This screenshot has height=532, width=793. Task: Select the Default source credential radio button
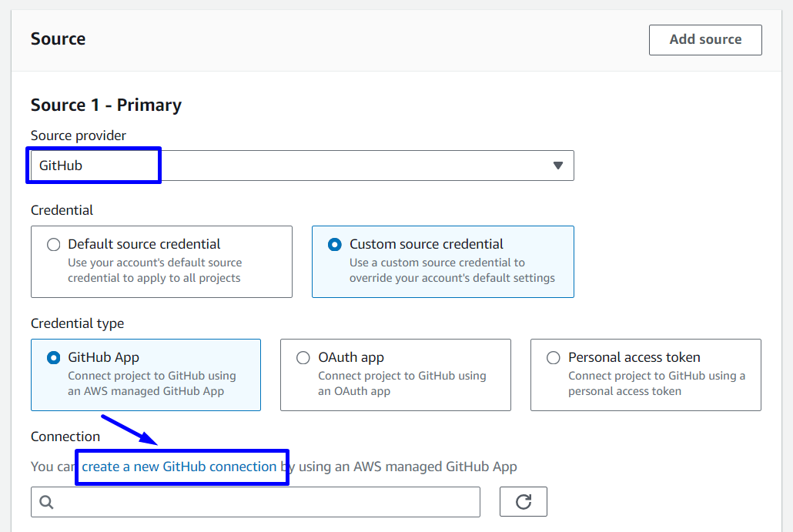(53, 245)
